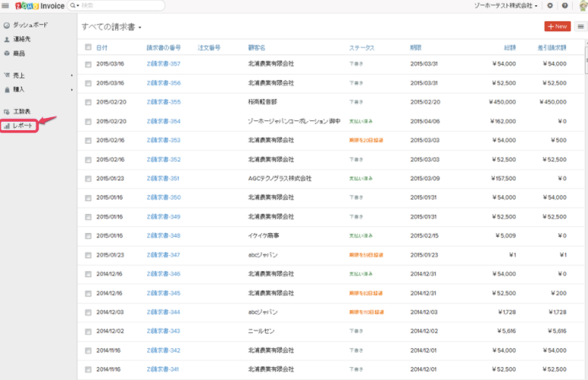Open invoice link Z請求書-341

click(163, 369)
